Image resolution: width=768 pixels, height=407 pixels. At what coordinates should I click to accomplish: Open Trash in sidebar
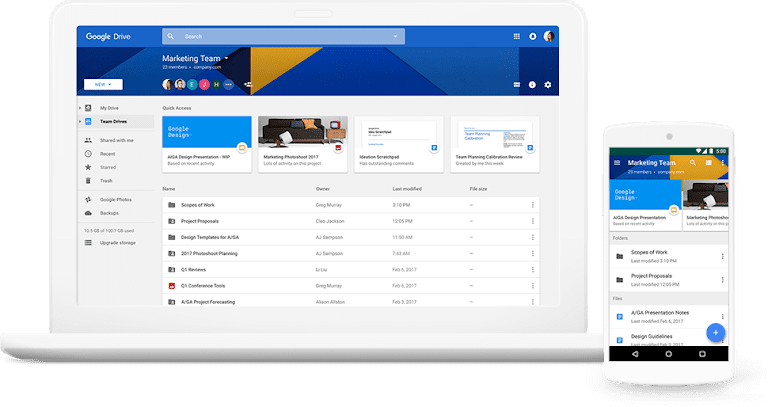[x=106, y=181]
